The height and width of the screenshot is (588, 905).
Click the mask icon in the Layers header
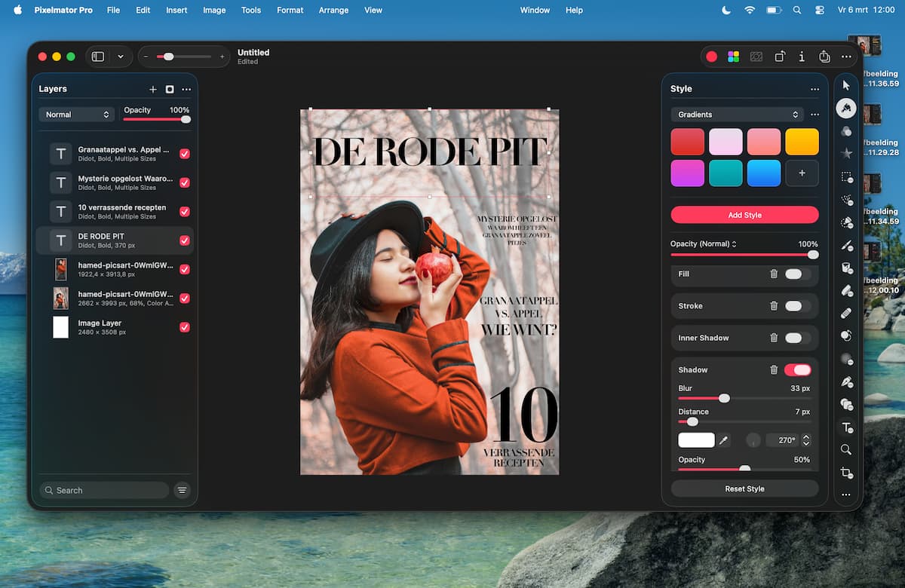[x=170, y=89]
